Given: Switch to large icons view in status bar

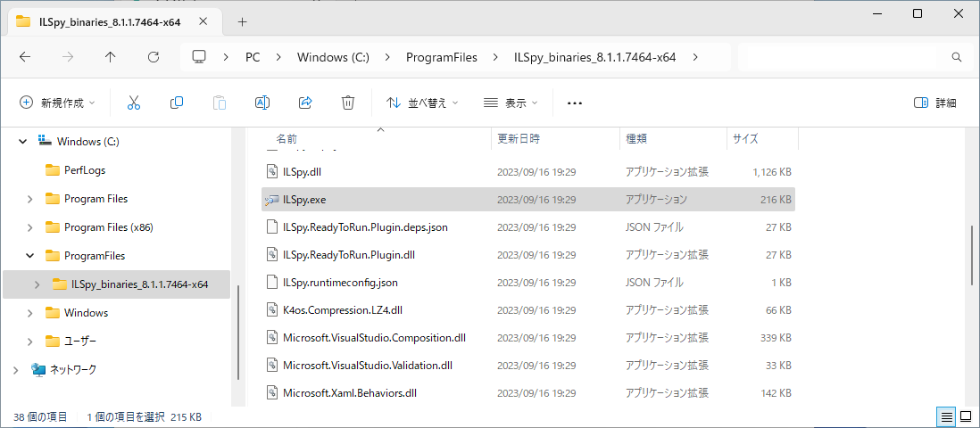Looking at the screenshot, I should pos(965,416).
